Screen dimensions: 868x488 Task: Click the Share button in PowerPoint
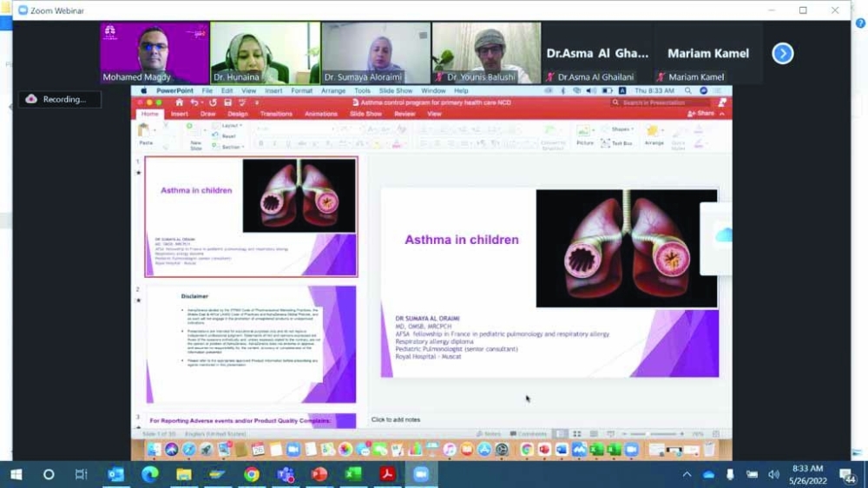(701, 114)
